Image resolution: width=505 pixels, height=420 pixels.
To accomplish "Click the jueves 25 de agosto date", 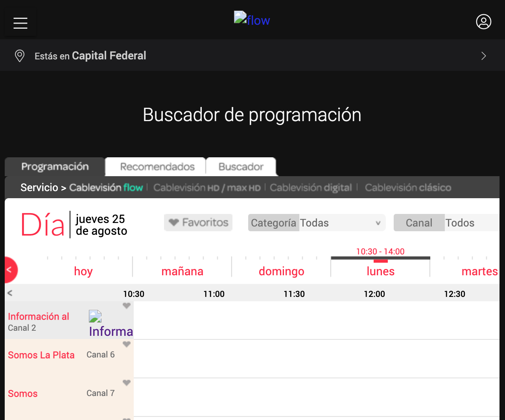I will [101, 225].
